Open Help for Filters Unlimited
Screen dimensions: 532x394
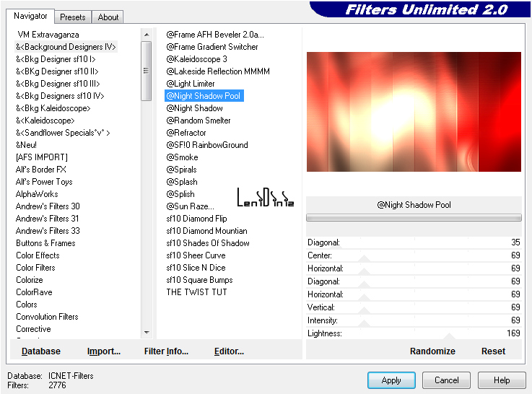coord(502,380)
